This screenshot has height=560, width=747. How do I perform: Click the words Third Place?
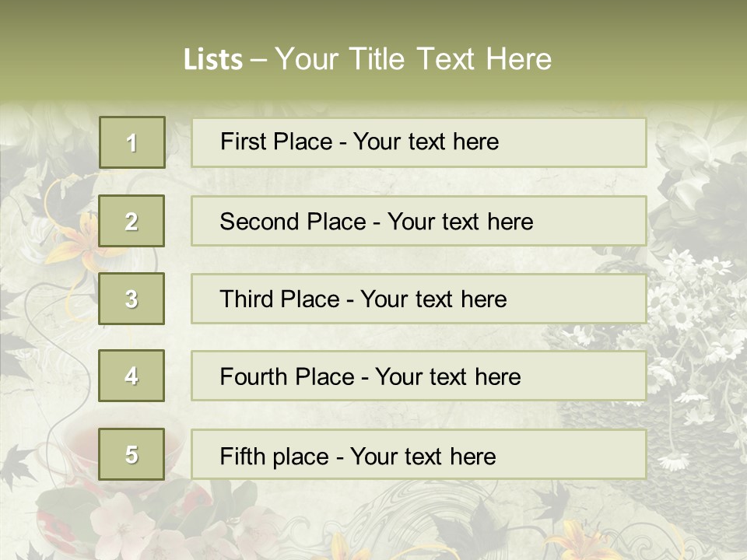279,299
